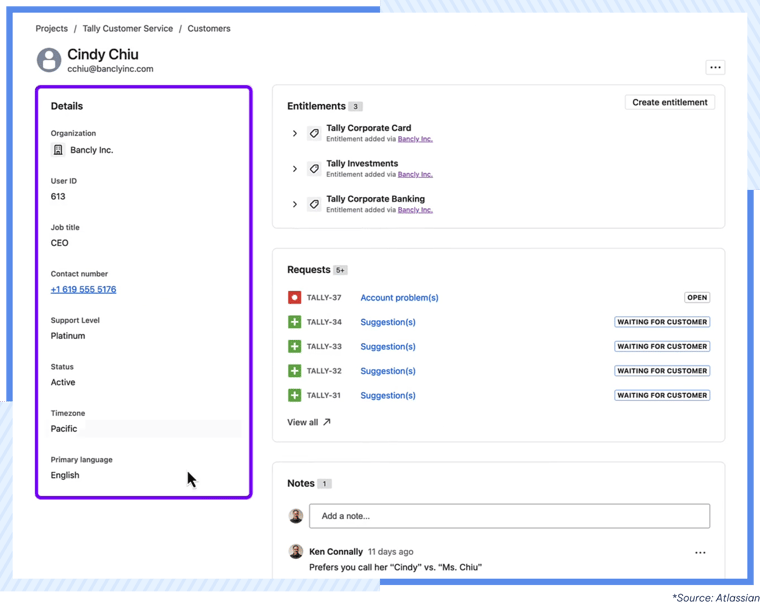
Task: Click the Tally Investments tag icon
Action: (x=314, y=169)
